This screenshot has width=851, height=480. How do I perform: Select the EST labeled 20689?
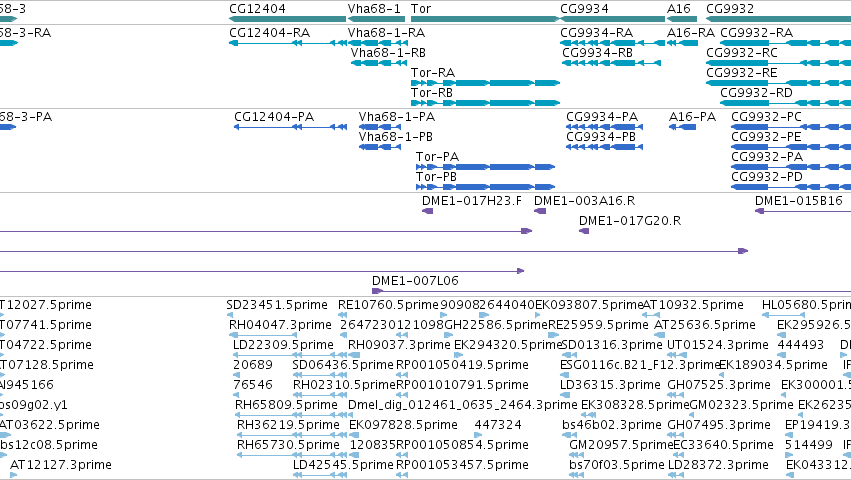tap(253, 365)
